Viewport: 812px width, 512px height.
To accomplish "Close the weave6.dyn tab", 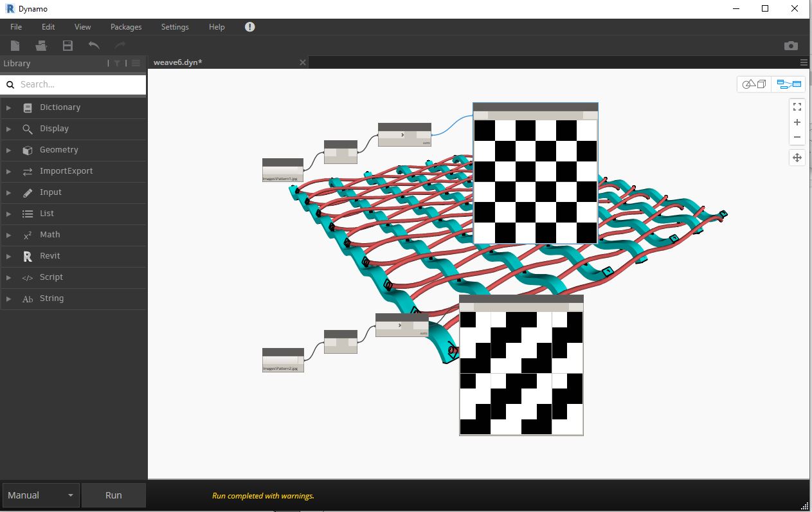I will (x=303, y=62).
